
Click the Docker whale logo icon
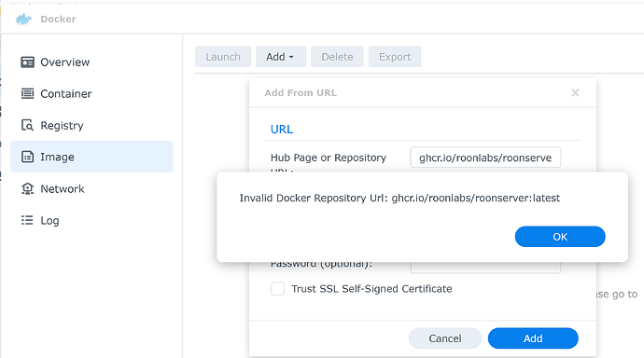point(24,19)
